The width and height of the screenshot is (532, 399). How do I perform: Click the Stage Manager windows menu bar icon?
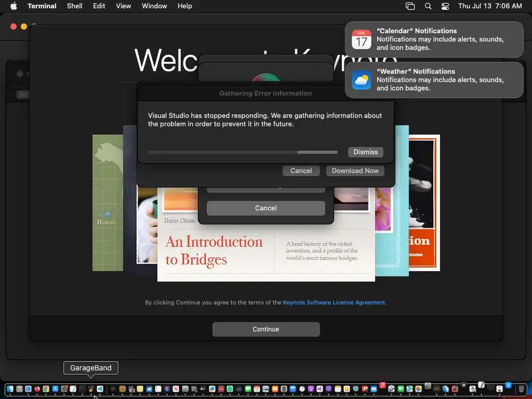click(x=410, y=6)
